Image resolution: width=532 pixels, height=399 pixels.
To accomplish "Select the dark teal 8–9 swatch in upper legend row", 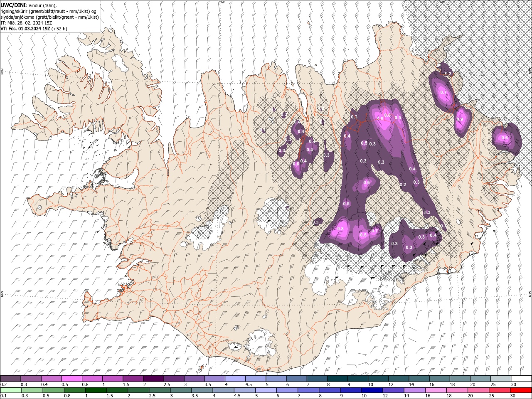I will coord(337,379).
